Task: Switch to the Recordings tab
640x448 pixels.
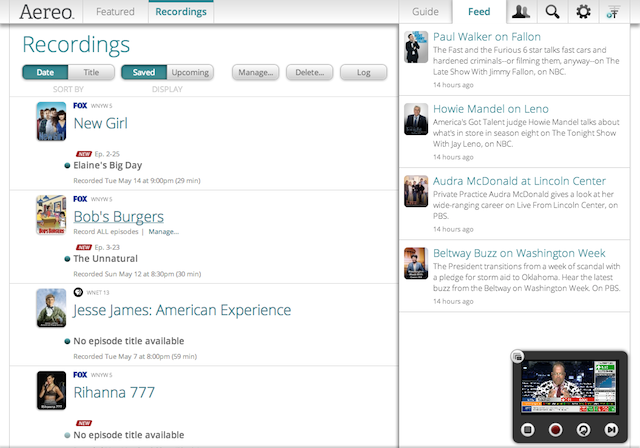Action: [181, 12]
